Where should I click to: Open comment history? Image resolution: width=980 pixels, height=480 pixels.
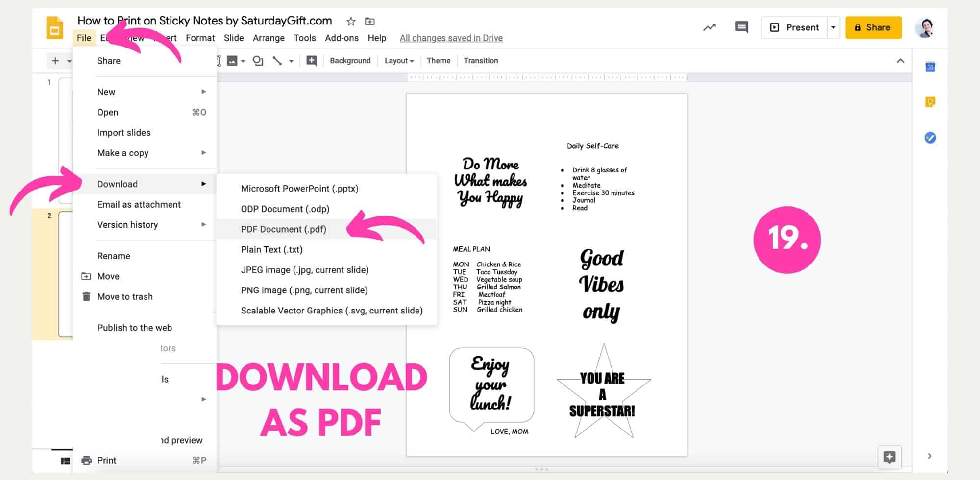click(741, 27)
